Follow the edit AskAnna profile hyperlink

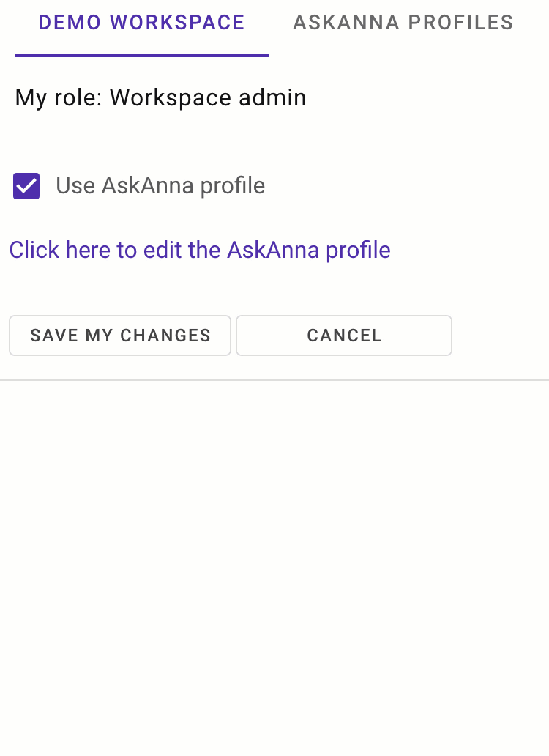[199, 250]
